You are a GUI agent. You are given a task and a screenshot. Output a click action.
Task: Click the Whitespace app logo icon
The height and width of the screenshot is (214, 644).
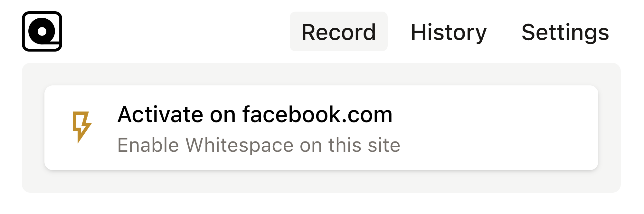tap(42, 31)
